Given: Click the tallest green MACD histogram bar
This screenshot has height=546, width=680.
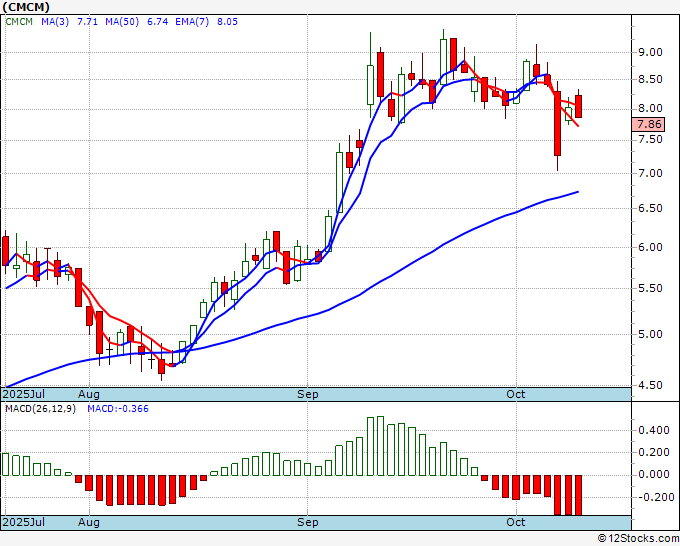Looking at the screenshot, I should click(380, 446).
